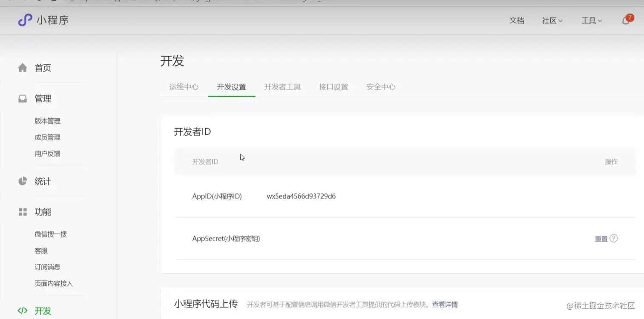
Task: Click the home icon beside 首页
Action: [23, 68]
